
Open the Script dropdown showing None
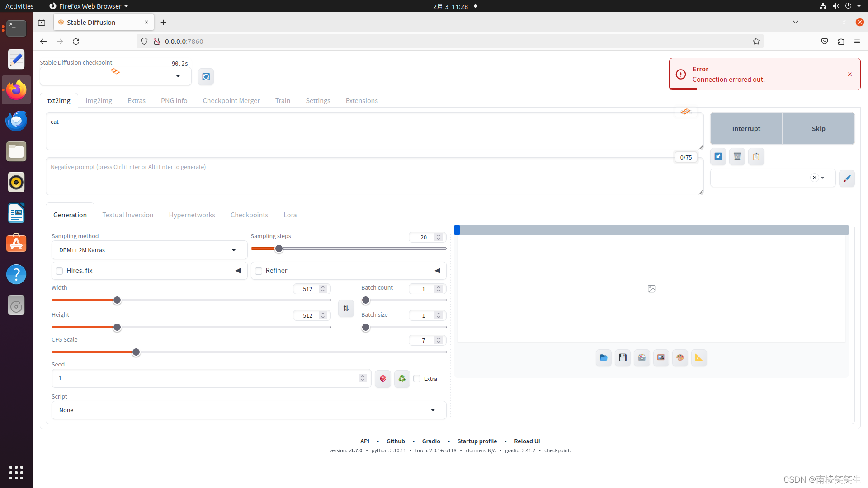tap(249, 410)
